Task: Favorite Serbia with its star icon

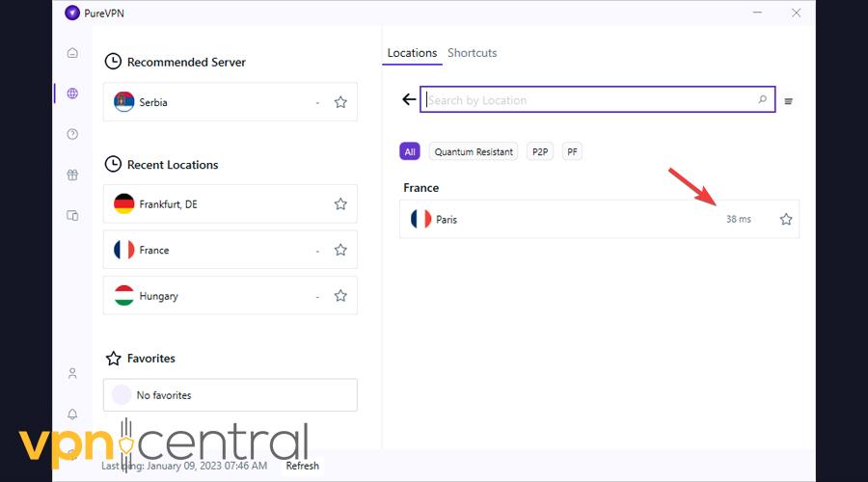Action: click(x=340, y=102)
